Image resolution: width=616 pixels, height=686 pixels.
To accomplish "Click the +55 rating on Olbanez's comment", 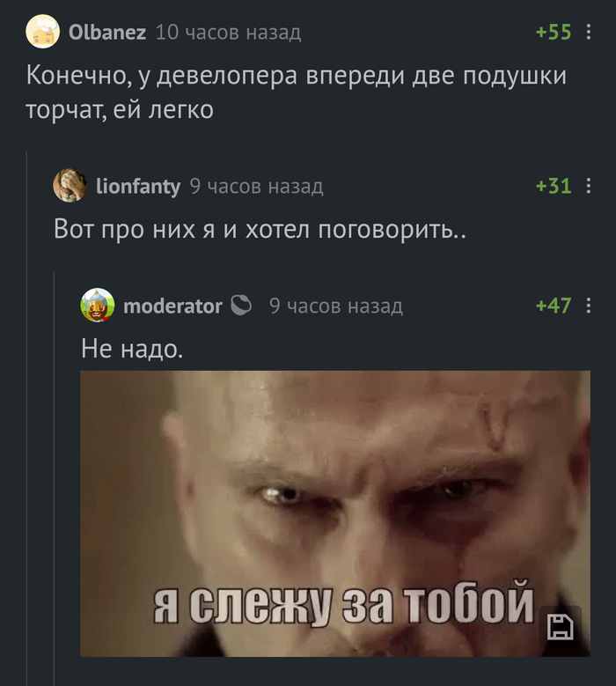I will click(554, 32).
